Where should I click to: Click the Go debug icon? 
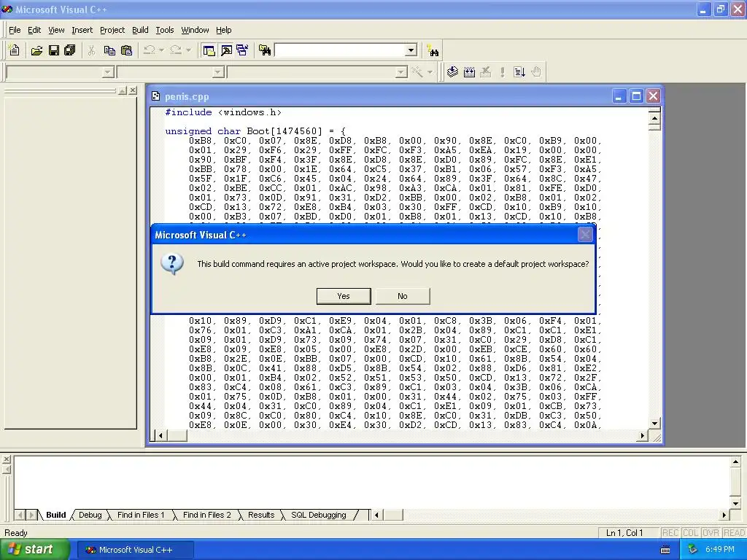[519, 72]
